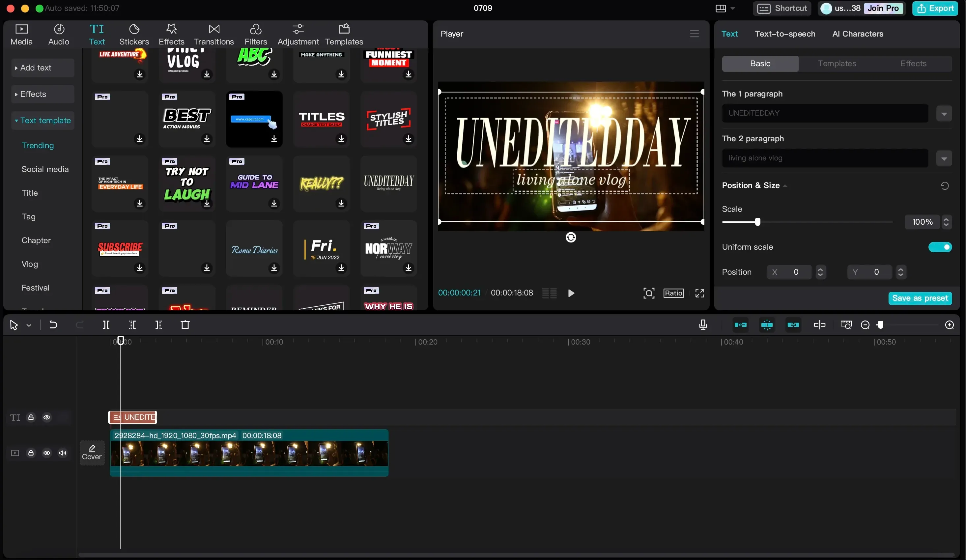The width and height of the screenshot is (966, 560).
Task: Click the microphone Record voiceover icon
Action: click(x=703, y=325)
